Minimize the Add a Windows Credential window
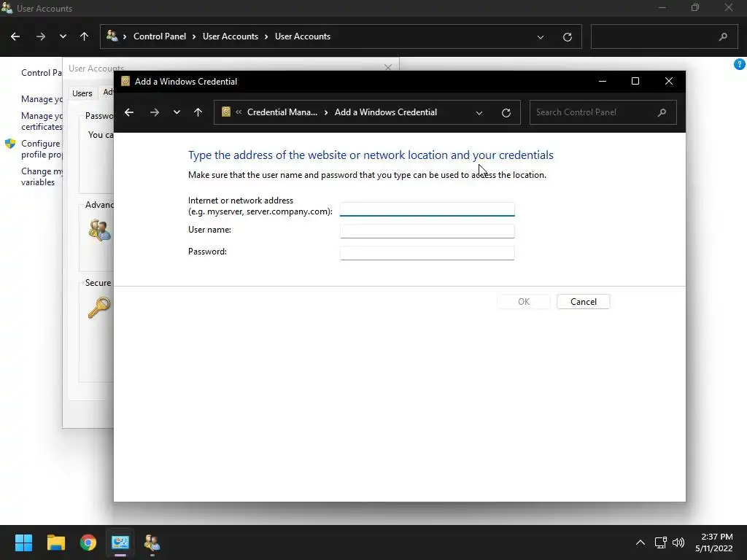Image resolution: width=747 pixels, height=560 pixels. pos(602,81)
